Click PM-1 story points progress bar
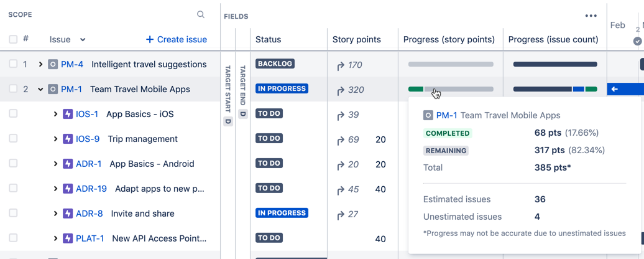This screenshot has width=644, height=259. (451, 89)
